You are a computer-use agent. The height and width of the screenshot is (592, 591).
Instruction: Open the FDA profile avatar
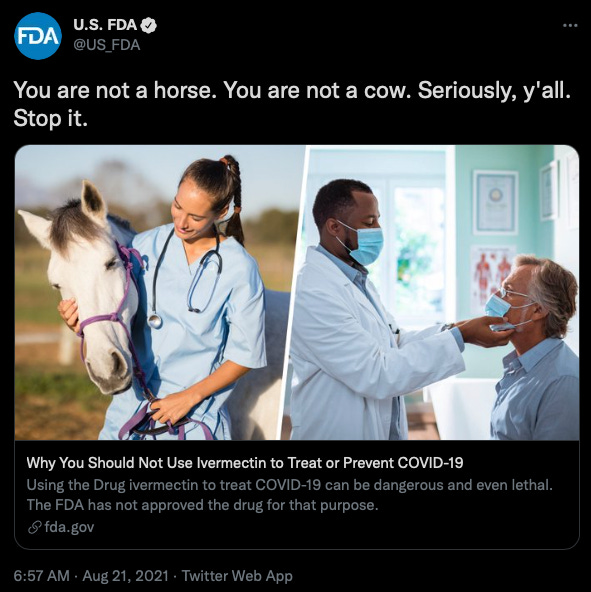pos(38,36)
